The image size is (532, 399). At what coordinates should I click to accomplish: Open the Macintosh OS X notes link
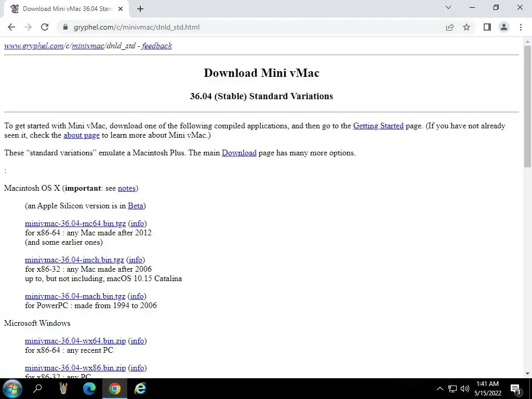(127, 188)
